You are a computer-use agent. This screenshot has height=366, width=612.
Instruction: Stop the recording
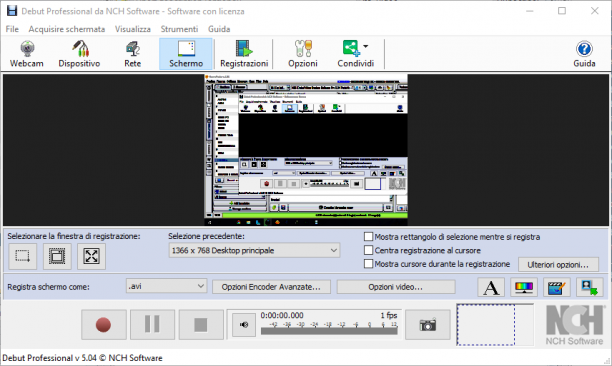[x=201, y=325]
